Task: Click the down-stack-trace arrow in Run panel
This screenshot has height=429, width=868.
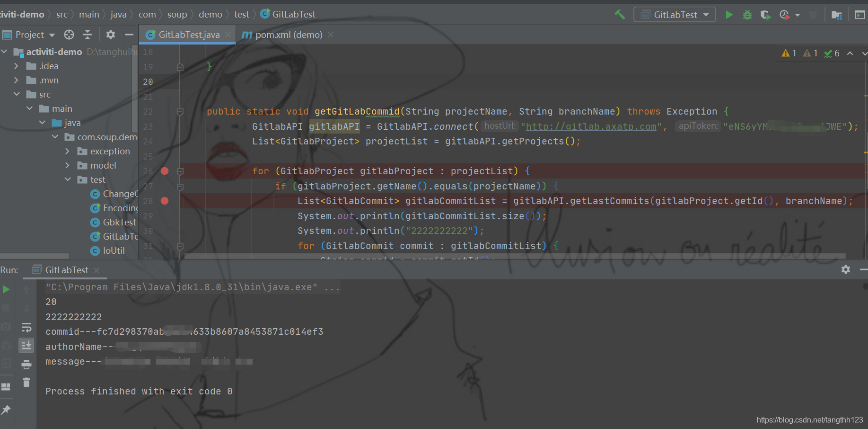Action: coord(26,308)
